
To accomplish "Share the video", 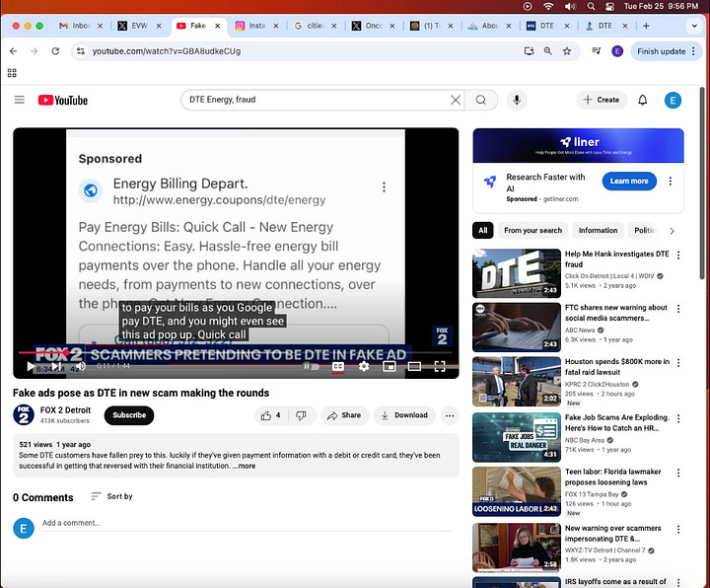I will (x=344, y=415).
